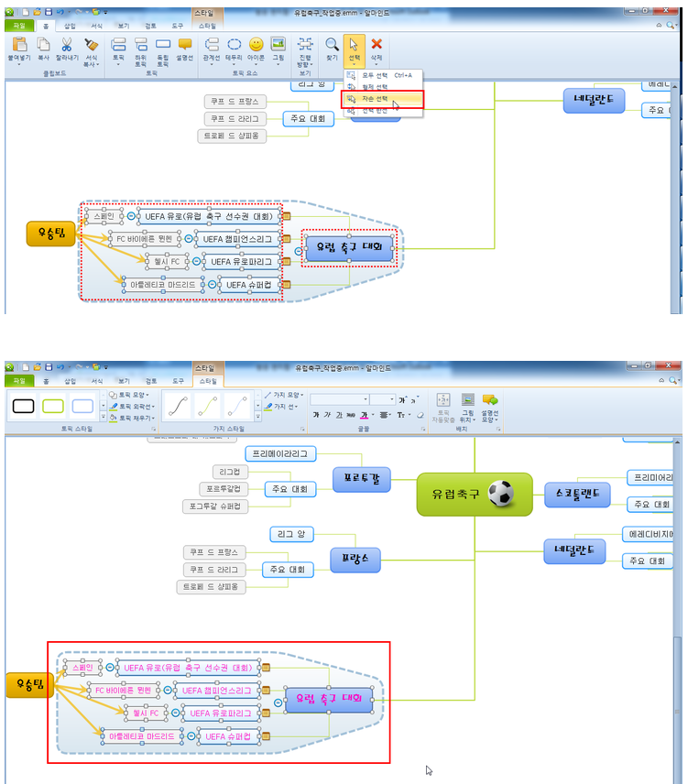Choose 모두 선택 in selection menu
Viewport: 688px width, 784px height.
pyautogui.click(x=383, y=75)
